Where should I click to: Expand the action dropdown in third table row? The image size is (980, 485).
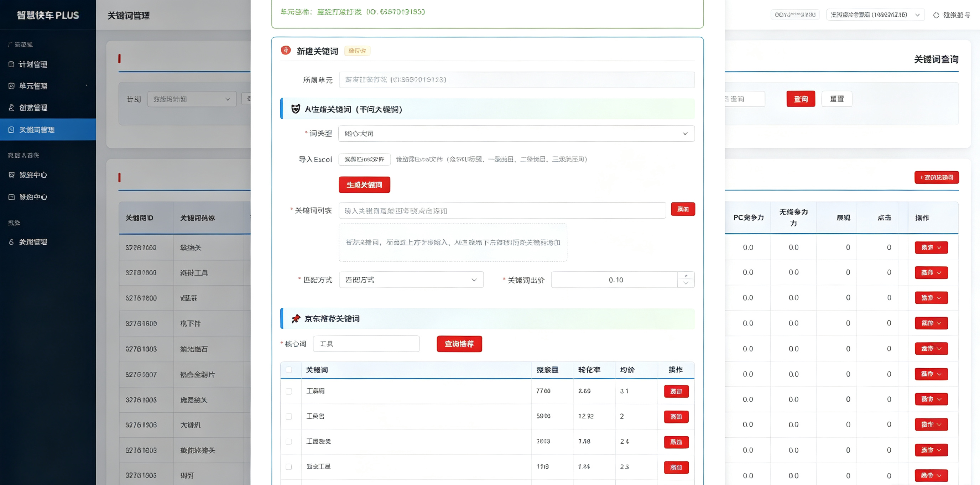(x=931, y=298)
